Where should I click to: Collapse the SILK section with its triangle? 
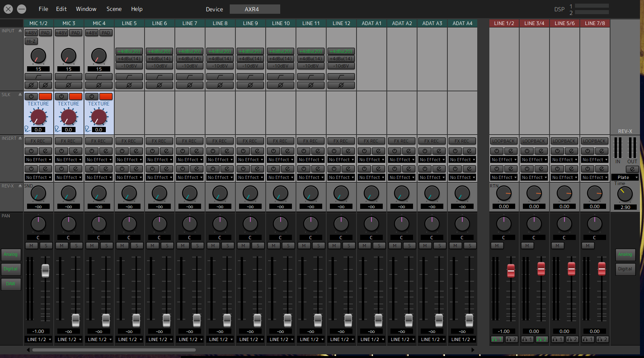pos(20,95)
